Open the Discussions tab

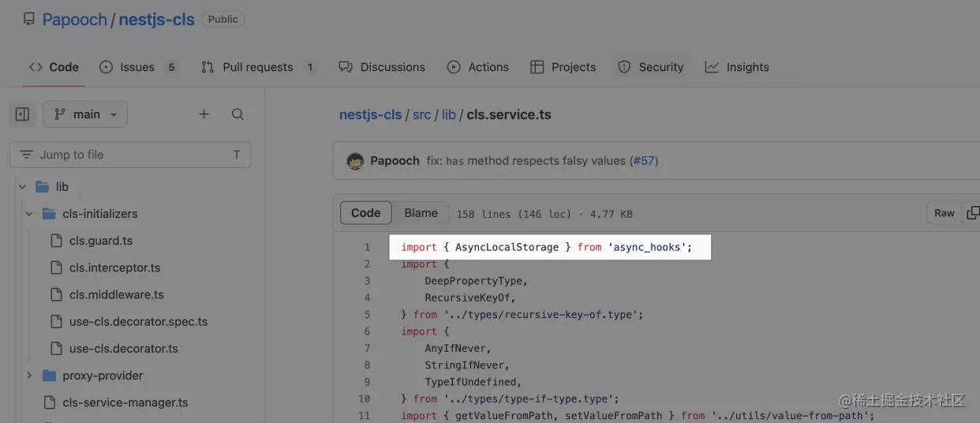coord(382,67)
